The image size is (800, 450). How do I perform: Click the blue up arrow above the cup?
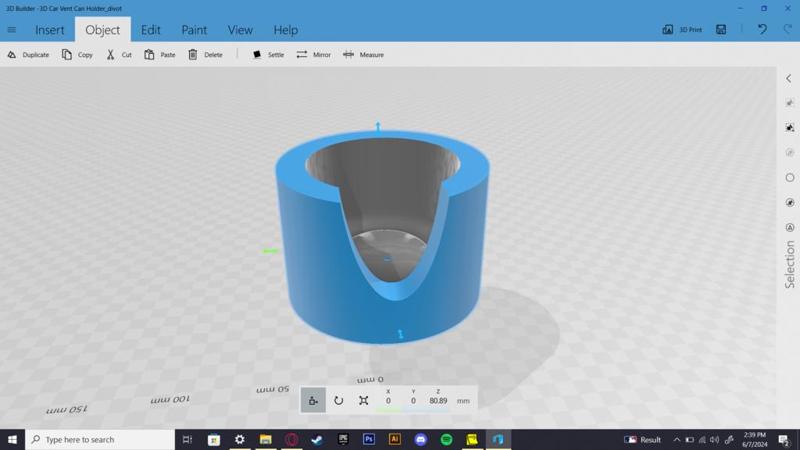coord(378,126)
